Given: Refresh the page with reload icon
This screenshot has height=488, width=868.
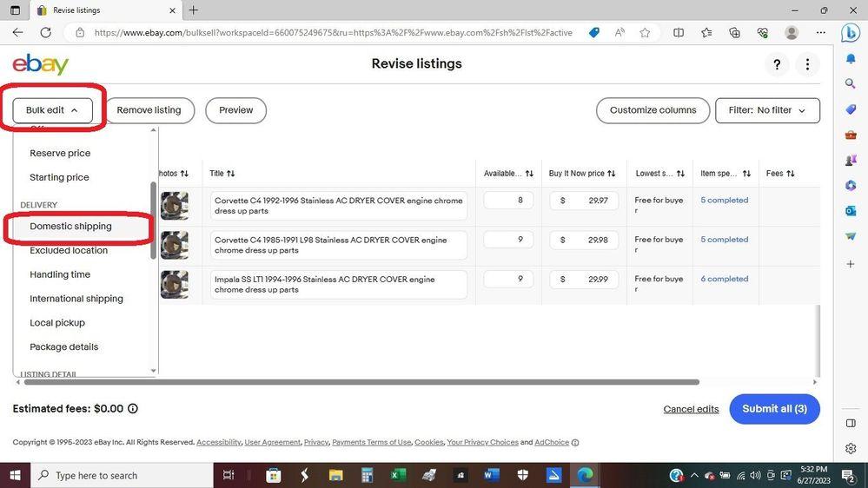Looking at the screenshot, I should pyautogui.click(x=45, y=33).
